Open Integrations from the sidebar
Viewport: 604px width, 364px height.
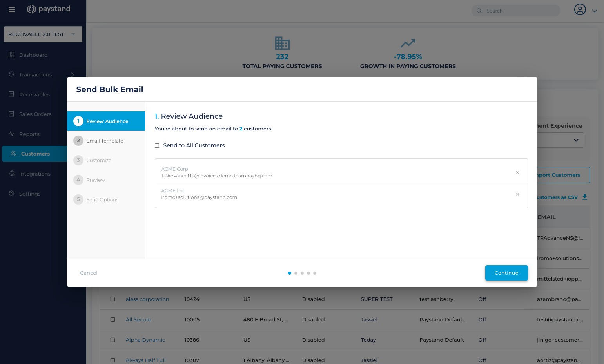pyautogui.click(x=35, y=174)
